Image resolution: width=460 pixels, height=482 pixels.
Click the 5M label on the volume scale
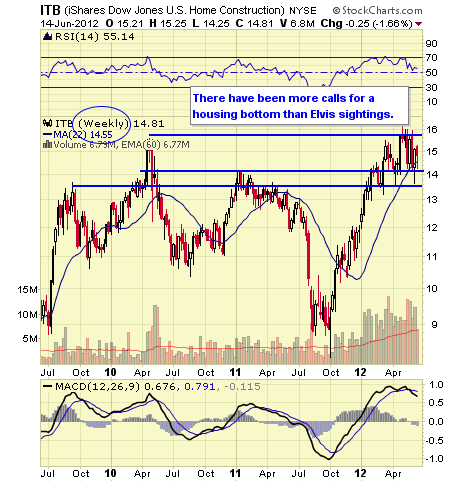(30, 339)
